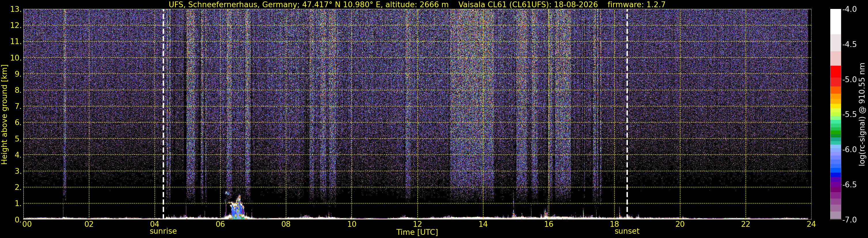Click the Time [UTC] axis title
This screenshot has width=868, height=238.
click(417, 232)
